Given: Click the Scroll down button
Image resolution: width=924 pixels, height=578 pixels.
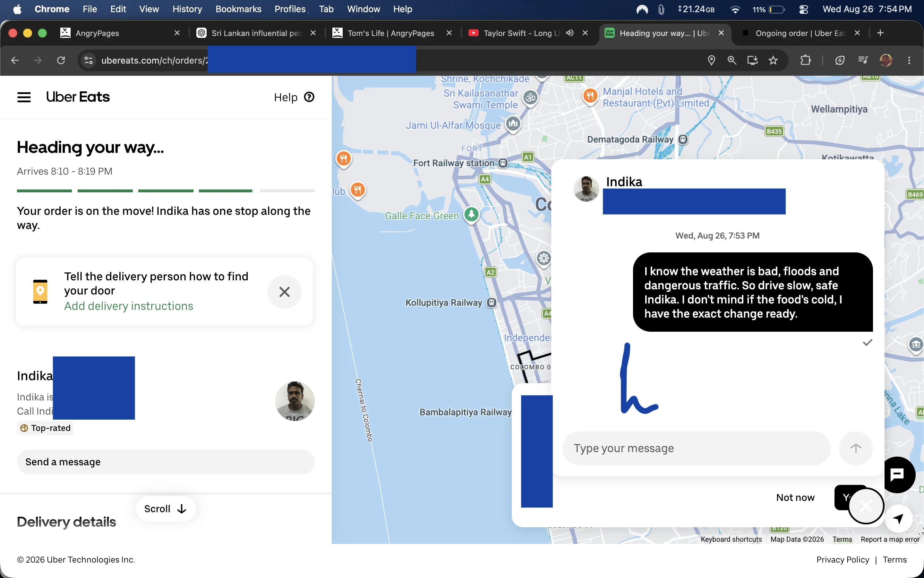Looking at the screenshot, I should point(165,509).
